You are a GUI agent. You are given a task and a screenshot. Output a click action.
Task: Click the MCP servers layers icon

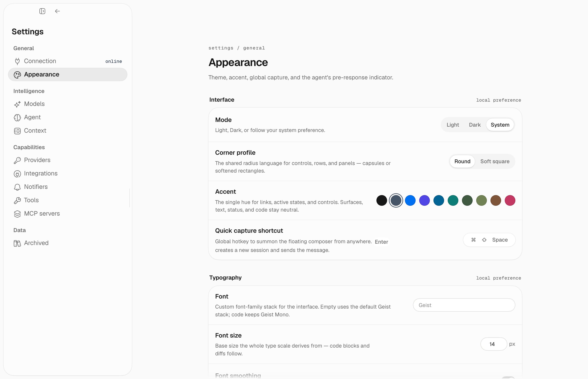coord(17,214)
